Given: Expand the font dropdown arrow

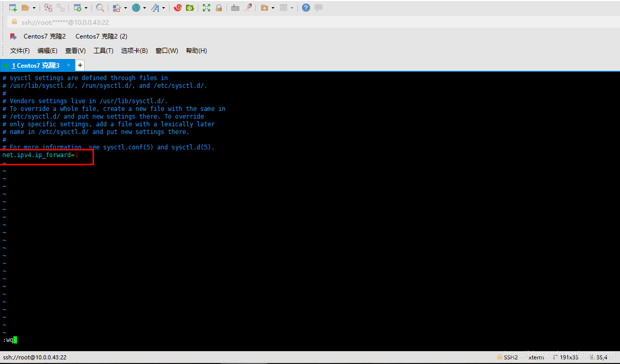Looking at the screenshot, I should coord(164,8).
